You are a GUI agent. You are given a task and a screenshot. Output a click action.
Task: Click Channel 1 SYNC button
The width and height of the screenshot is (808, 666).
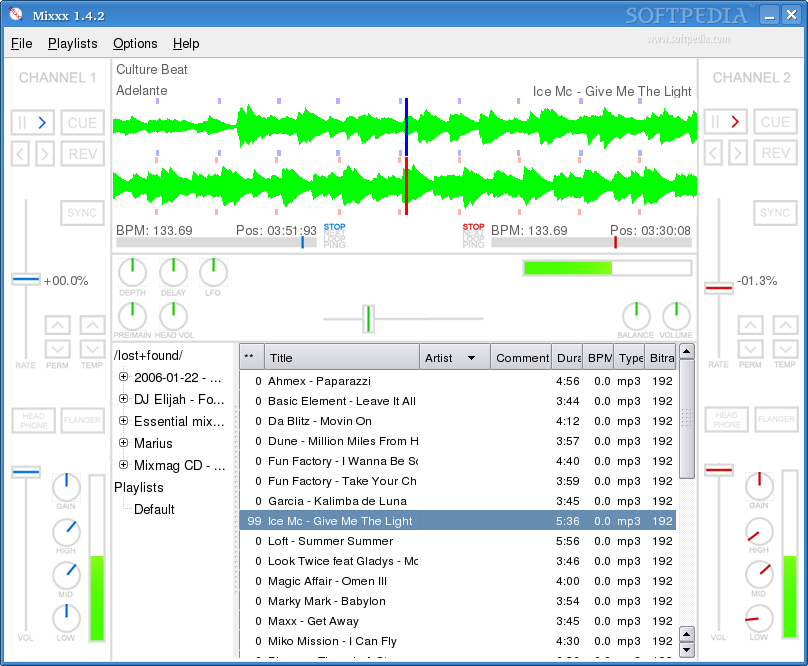pos(82,213)
